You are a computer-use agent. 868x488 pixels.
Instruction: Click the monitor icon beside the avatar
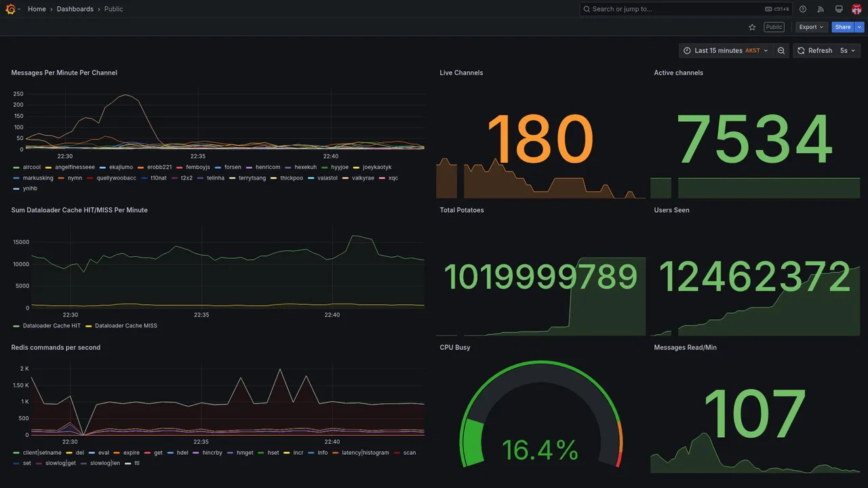[x=839, y=9]
